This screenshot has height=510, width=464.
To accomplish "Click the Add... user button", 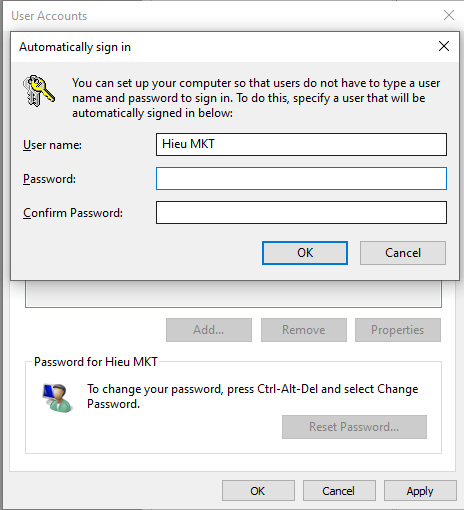I will point(209,330).
